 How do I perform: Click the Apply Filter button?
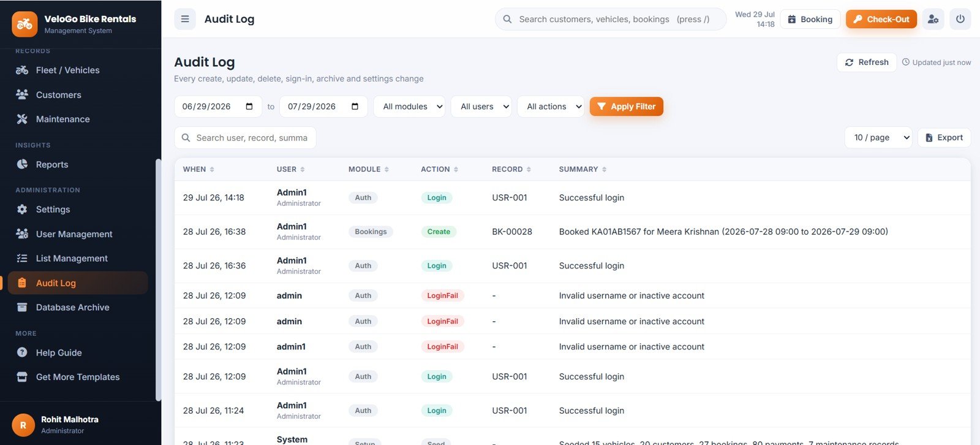[x=626, y=107]
